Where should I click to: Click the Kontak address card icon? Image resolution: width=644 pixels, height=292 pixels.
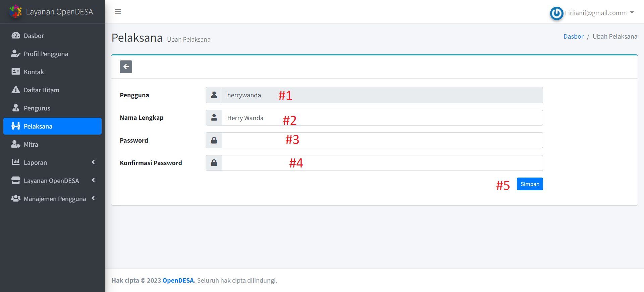[x=16, y=72]
